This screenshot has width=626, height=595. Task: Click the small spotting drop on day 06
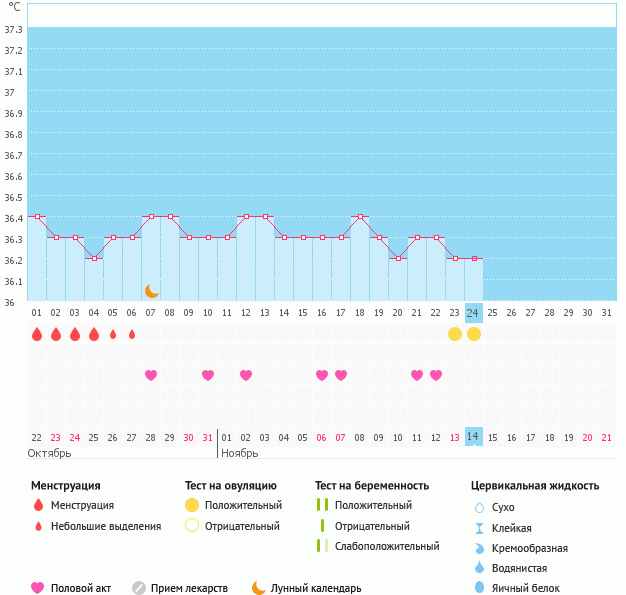point(132,334)
